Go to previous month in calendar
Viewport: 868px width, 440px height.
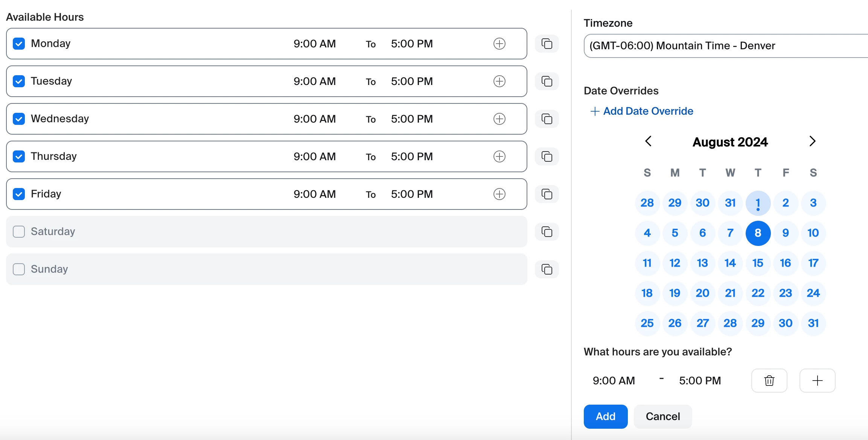tap(648, 141)
